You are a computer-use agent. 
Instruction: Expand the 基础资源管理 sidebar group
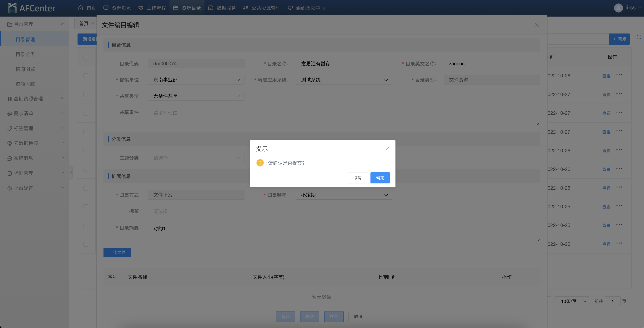pos(34,99)
